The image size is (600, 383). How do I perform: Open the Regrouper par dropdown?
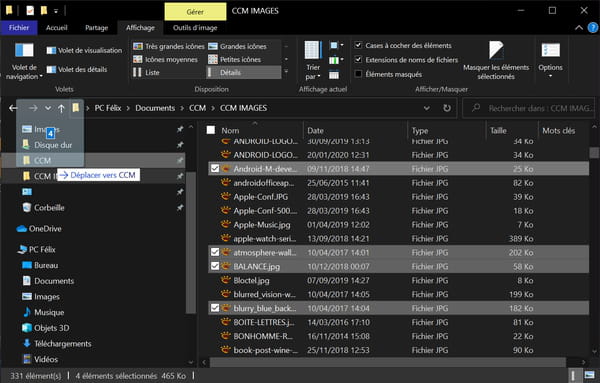pos(335,46)
